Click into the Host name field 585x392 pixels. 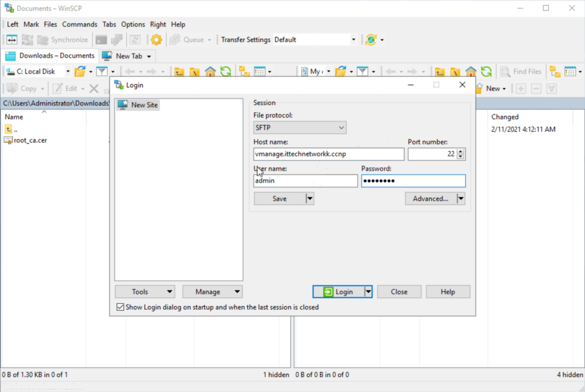[x=328, y=154]
